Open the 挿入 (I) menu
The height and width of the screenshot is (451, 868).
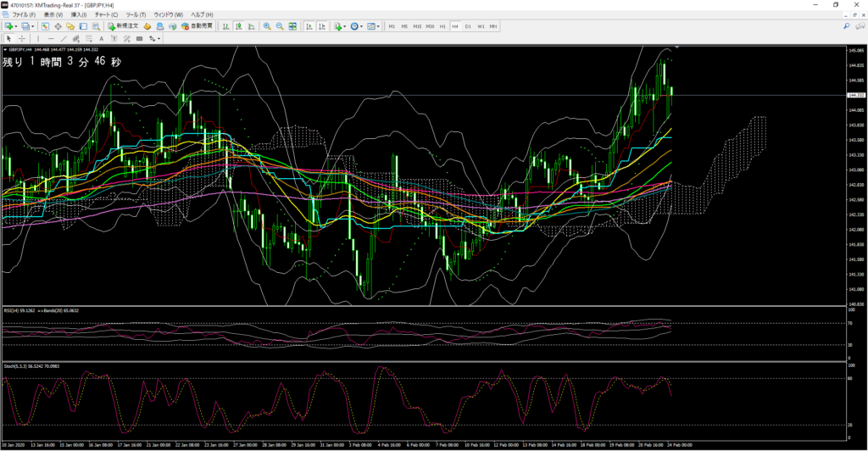(x=79, y=14)
